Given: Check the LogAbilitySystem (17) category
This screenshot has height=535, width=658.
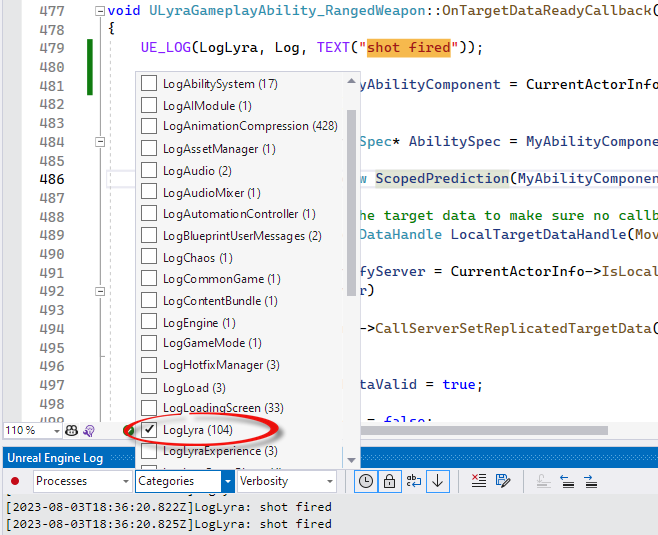Looking at the screenshot, I should coord(149,83).
